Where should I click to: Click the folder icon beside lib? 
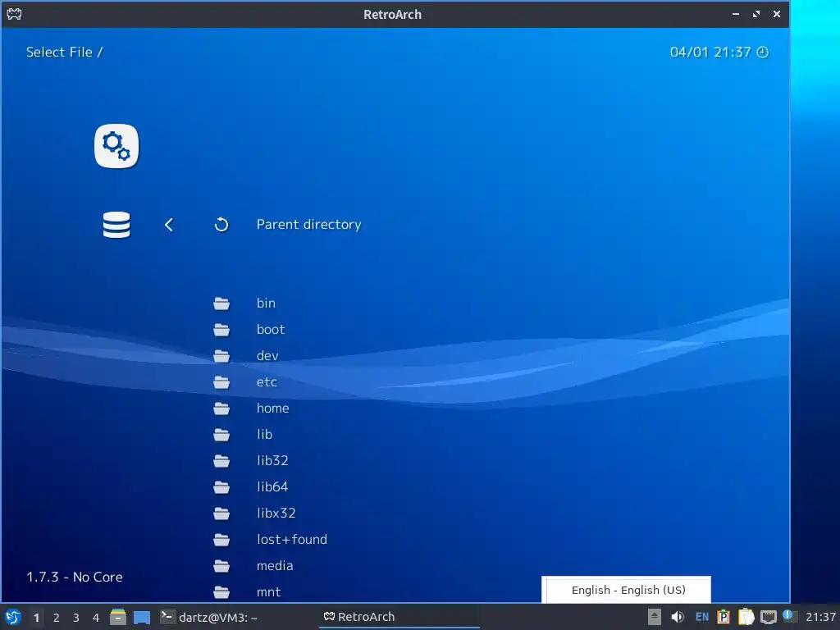click(x=221, y=435)
